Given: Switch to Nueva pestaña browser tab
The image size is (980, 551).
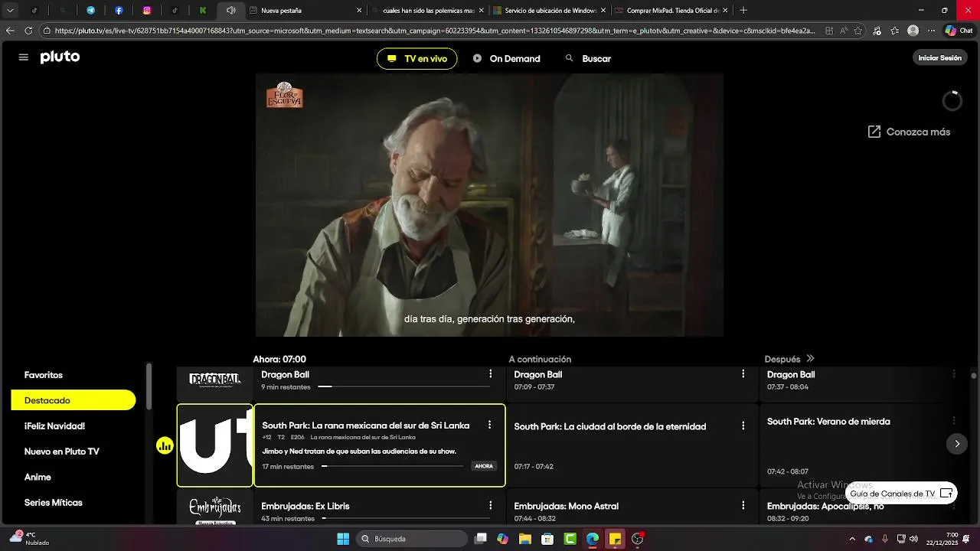Looking at the screenshot, I should 305,11.
